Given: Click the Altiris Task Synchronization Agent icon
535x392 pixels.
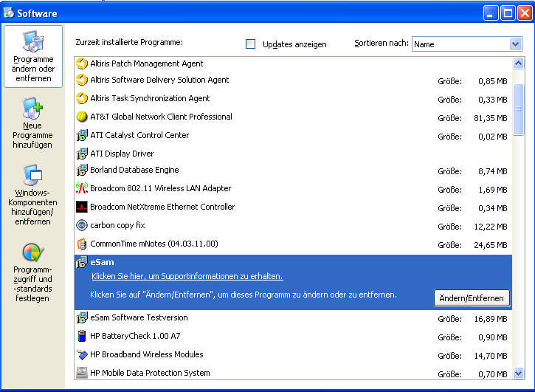Looking at the screenshot, I should [x=82, y=98].
